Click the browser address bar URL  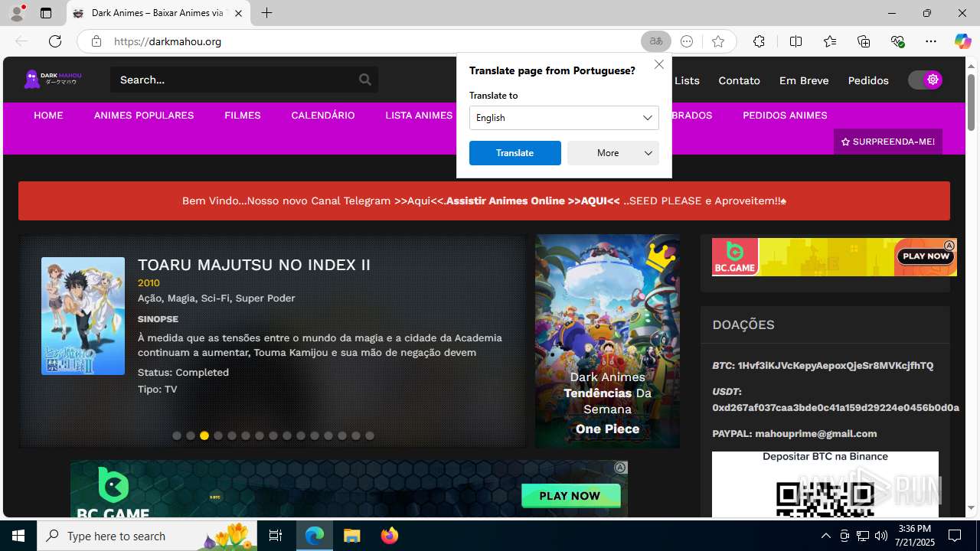(x=168, y=41)
